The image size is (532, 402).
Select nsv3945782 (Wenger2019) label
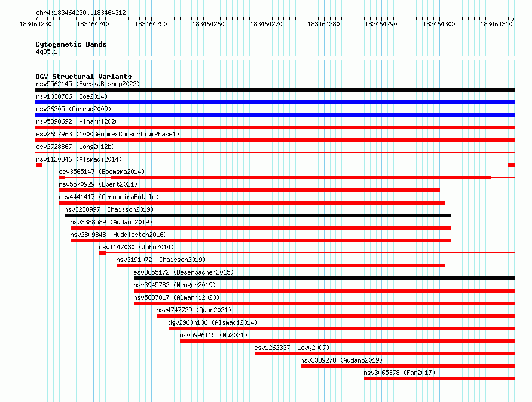pyautogui.click(x=175, y=285)
